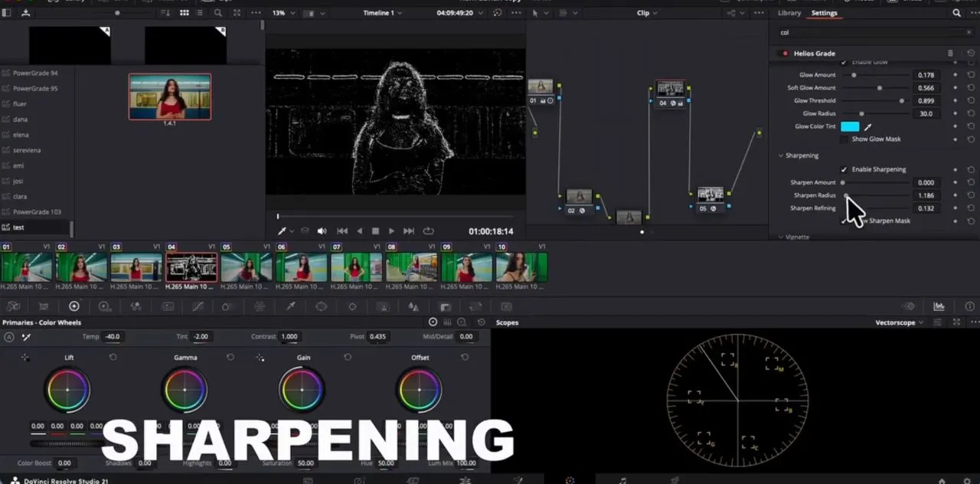
Task: Click the Glow Color Tint cyan swatch
Action: (850, 126)
